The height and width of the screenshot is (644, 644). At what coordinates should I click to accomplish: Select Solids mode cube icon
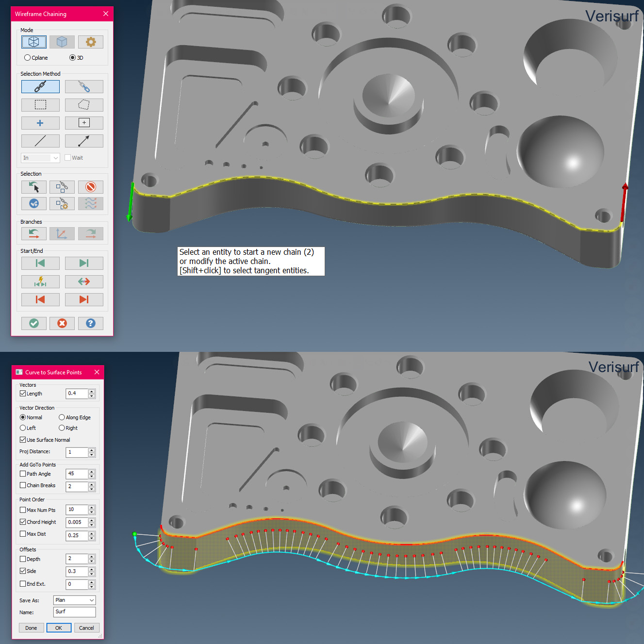point(62,42)
